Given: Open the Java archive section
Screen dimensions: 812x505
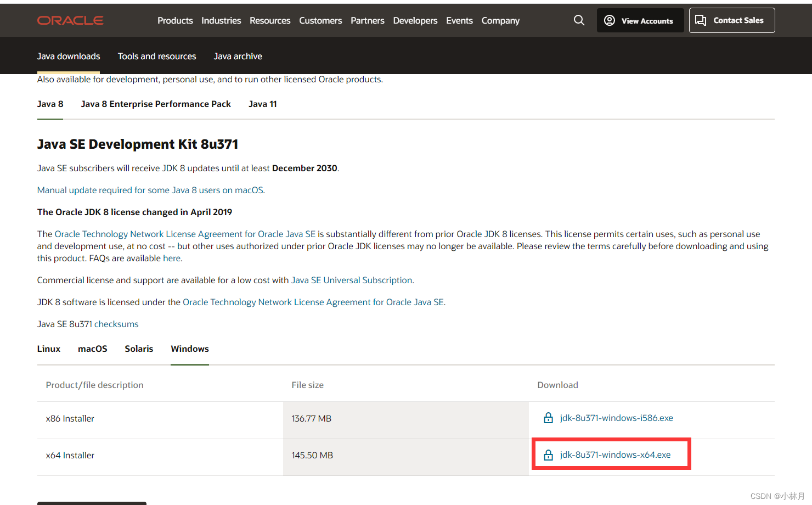Looking at the screenshot, I should (238, 56).
